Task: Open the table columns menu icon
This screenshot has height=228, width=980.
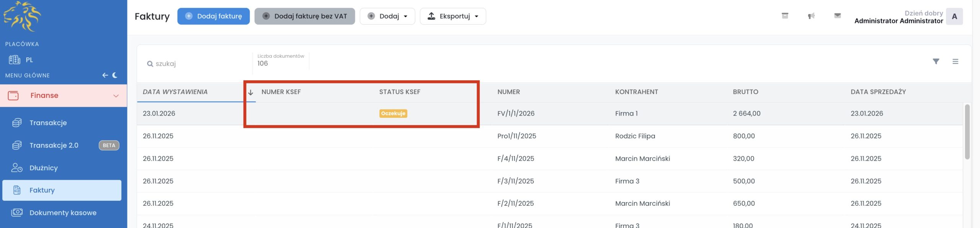Action: tap(955, 62)
